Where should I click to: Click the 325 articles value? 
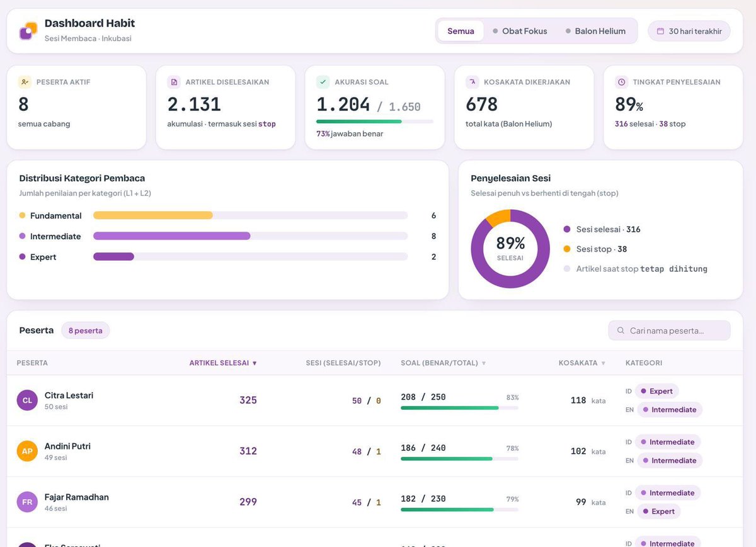(248, 400)
